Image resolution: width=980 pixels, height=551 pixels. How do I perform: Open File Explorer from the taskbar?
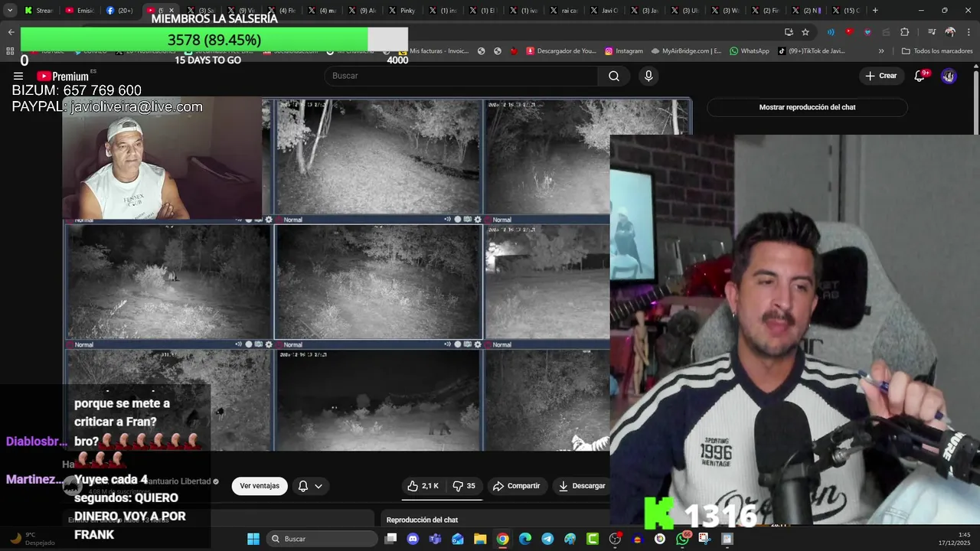(480, 539)
